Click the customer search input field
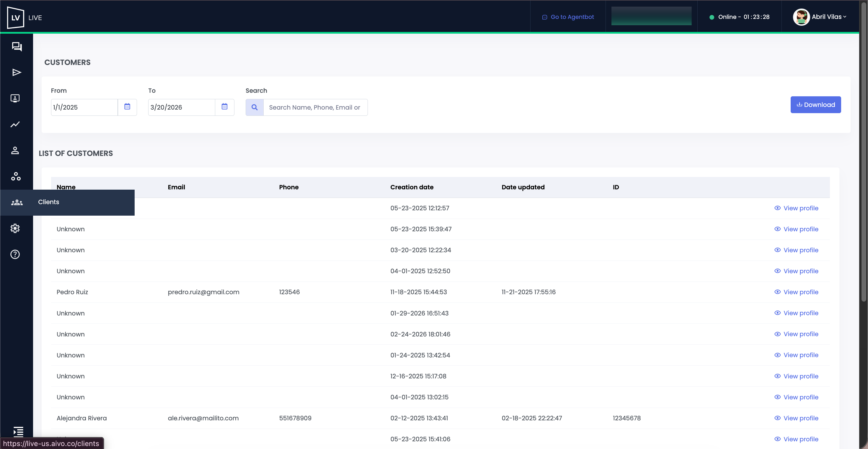 pyautogui.click(x=315, y=107)
